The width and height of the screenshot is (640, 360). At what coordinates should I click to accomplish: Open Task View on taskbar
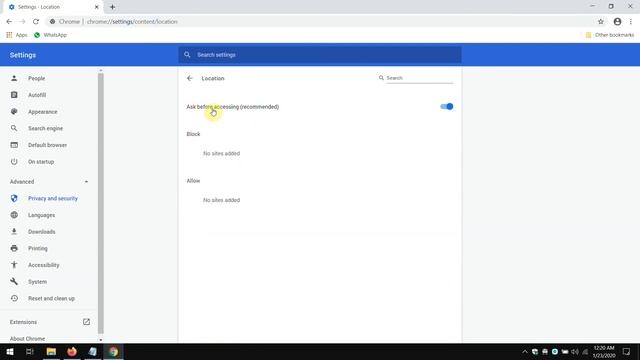click(30, 351)
